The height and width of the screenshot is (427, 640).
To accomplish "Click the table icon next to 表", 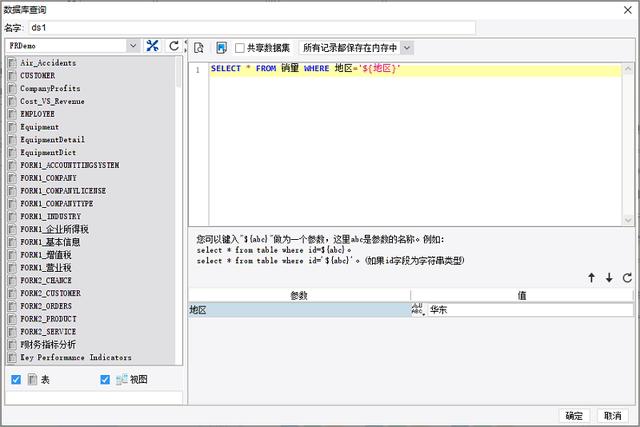I will 32,380.
